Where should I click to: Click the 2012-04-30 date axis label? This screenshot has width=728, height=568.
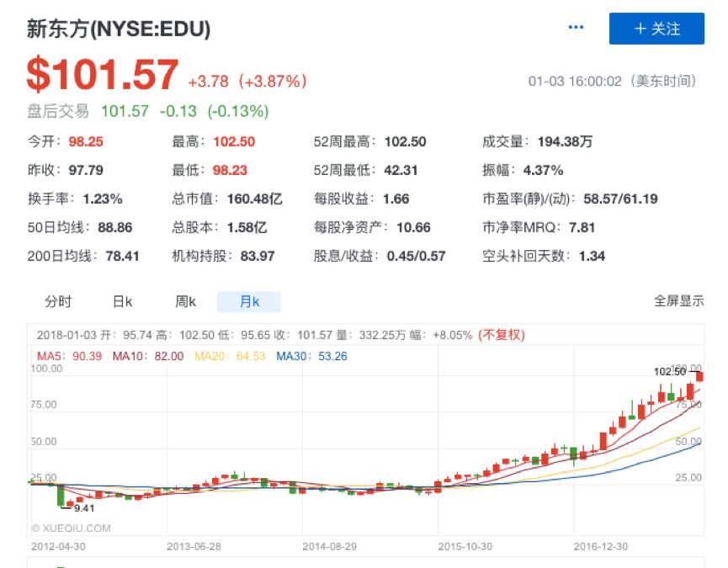pos(59,546)
